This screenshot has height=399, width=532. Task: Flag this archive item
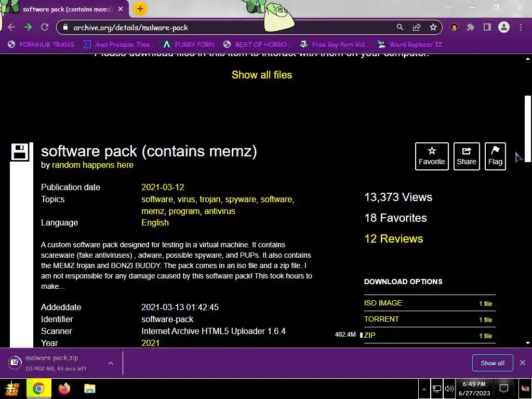pyautogui.click(x=495, y=156)
